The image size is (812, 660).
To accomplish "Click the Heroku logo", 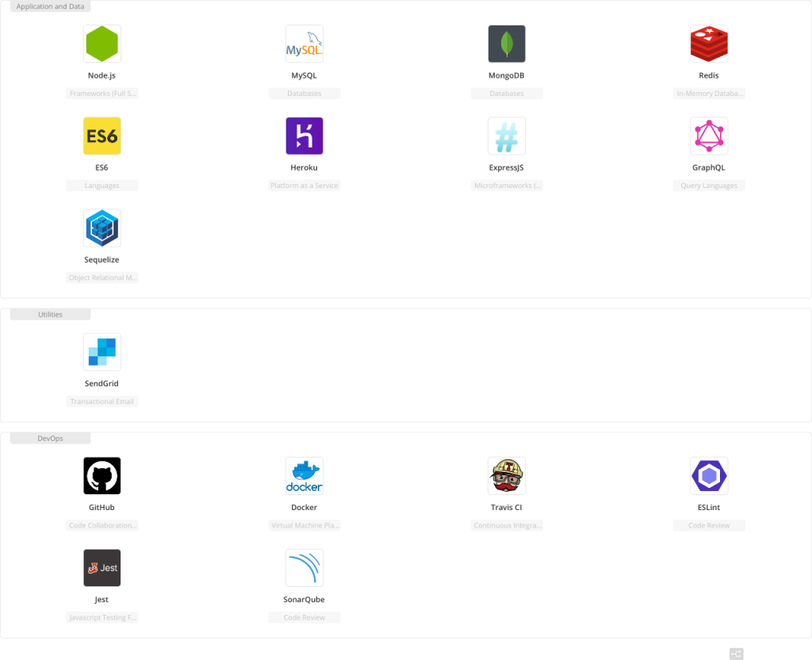I will 304,136.
